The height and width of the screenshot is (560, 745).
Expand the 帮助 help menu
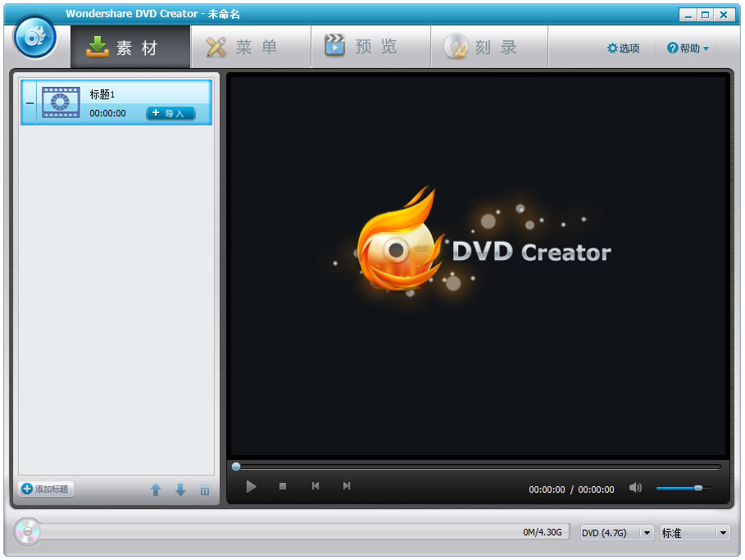click(688, 48)
